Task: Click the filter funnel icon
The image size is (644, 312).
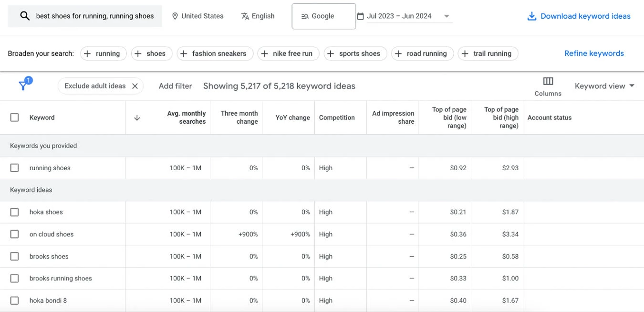Action: [x=23, y=86]
